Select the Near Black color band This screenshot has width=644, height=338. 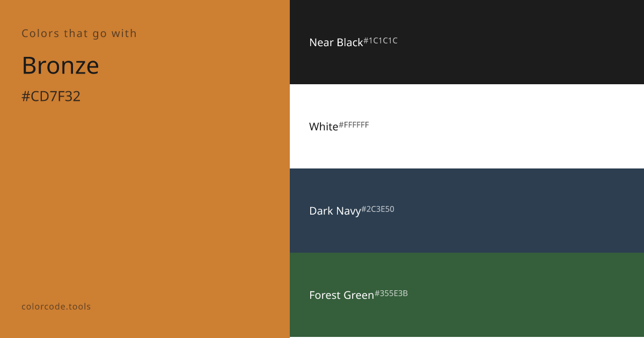[x=467, y=42]
